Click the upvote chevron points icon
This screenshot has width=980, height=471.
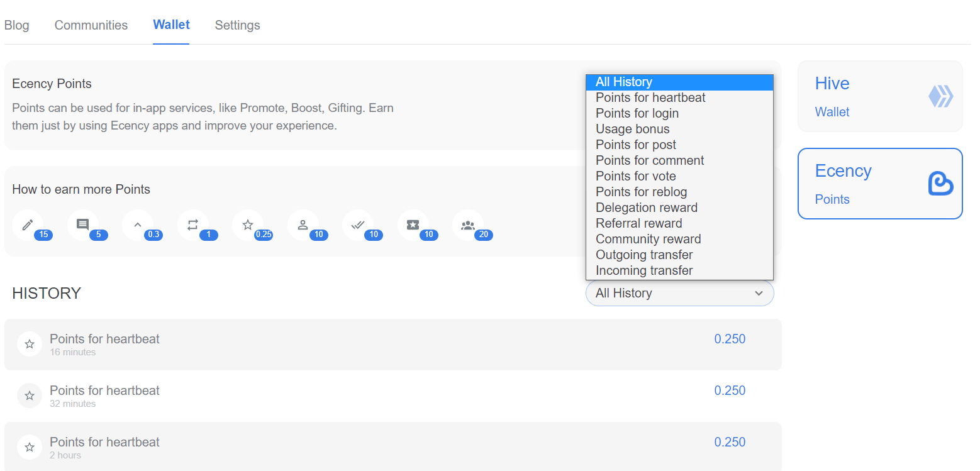[138, 225]
